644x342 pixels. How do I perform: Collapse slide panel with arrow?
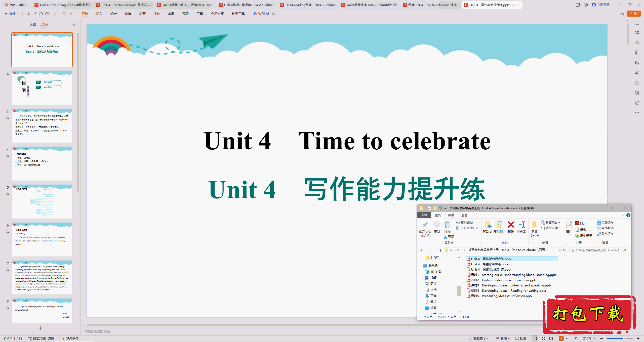point(74,24)
